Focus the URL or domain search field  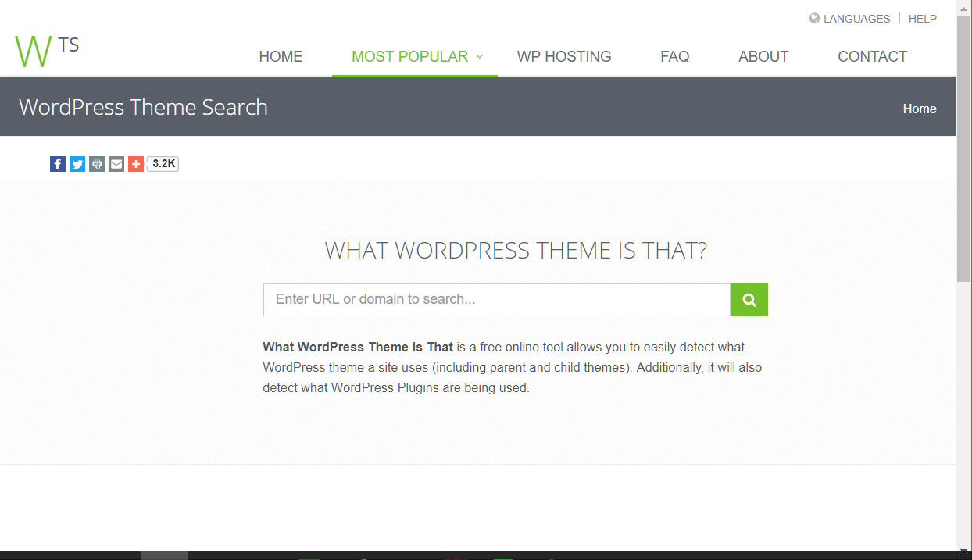[497, 300]
